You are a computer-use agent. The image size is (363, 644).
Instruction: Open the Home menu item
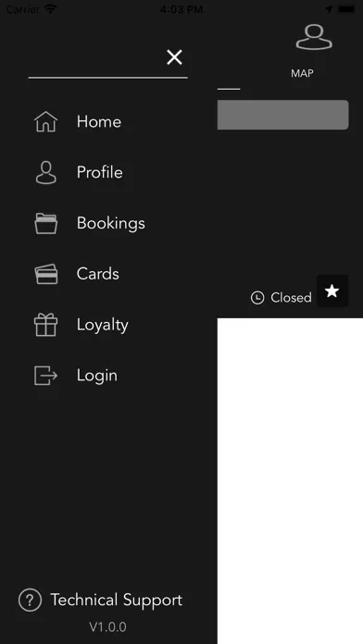pos(99,121)
